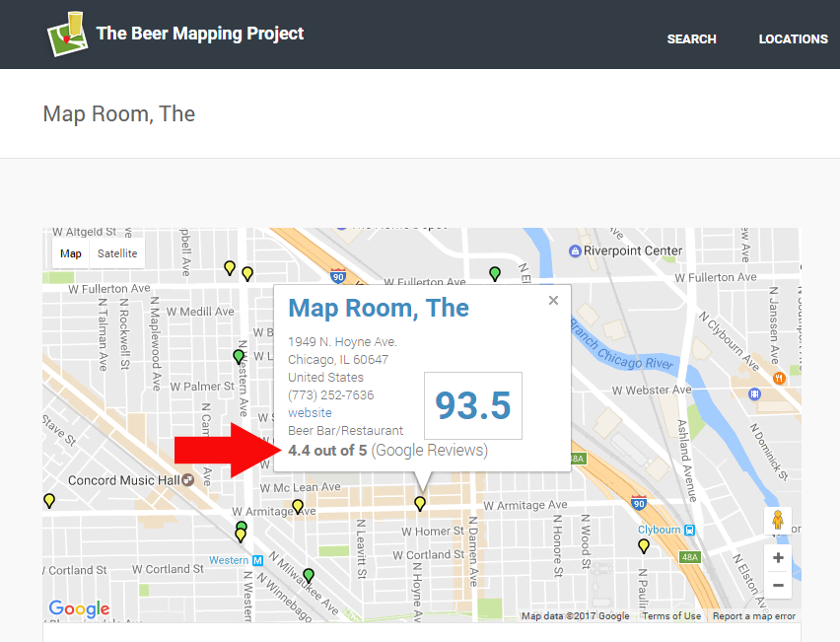The width and height of the screenshot is (840, 642).
Task: Click the Concord Music Hall map label
Action: point(124,480)
